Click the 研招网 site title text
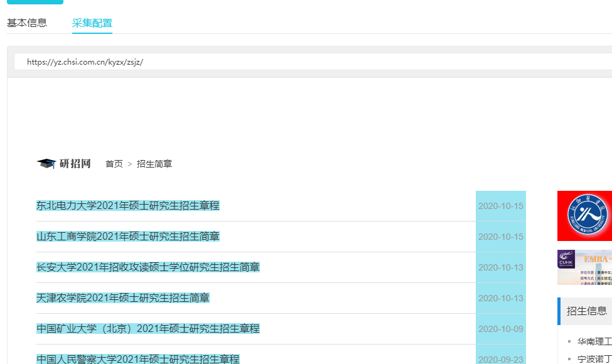Viewport: 612px width, 364px height. 75,163
